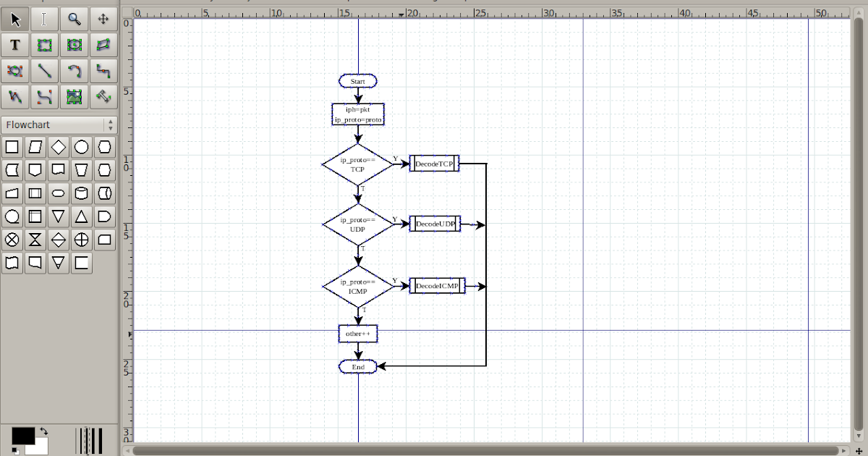868x456 pixels.
Task: Pick the Manual operation trapezoid shape
Action: coord(82,171)
